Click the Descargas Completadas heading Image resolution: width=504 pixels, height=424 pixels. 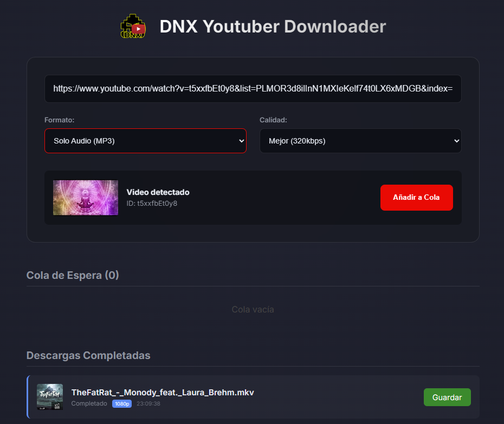point(88,356)
